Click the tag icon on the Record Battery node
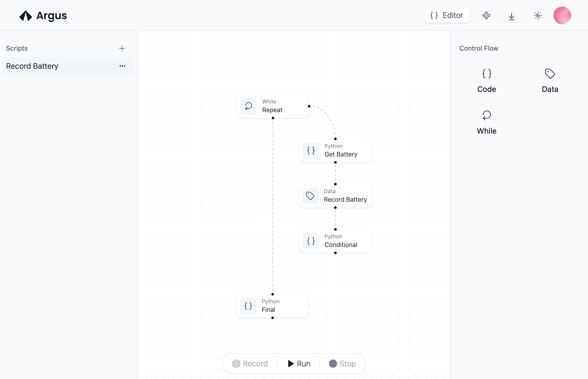Image resolution: width=588 pixels, height=379 pixels. (310, 196)
